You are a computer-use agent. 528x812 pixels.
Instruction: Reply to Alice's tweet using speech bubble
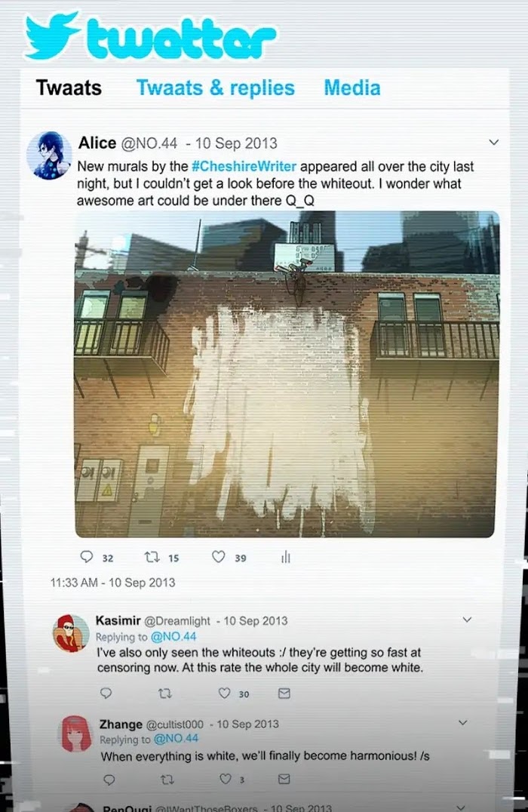[x=87, y=557]
